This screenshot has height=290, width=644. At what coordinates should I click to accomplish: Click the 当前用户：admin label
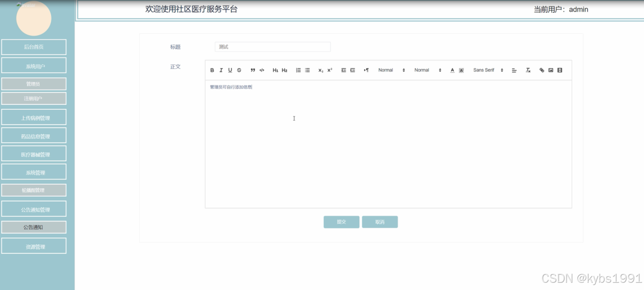(x=561, y=9)
